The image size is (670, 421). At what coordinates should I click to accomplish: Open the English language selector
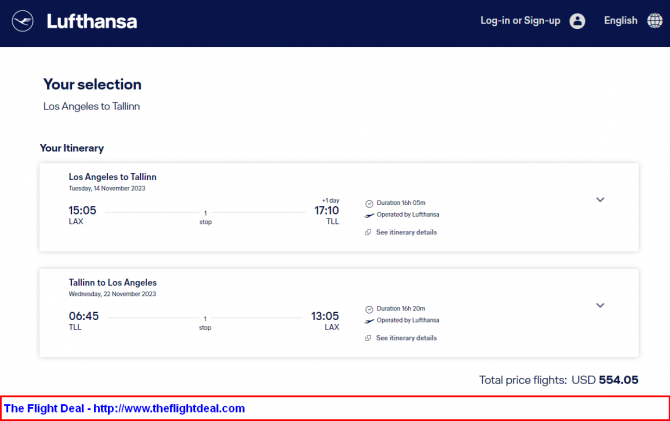[620, 21]
